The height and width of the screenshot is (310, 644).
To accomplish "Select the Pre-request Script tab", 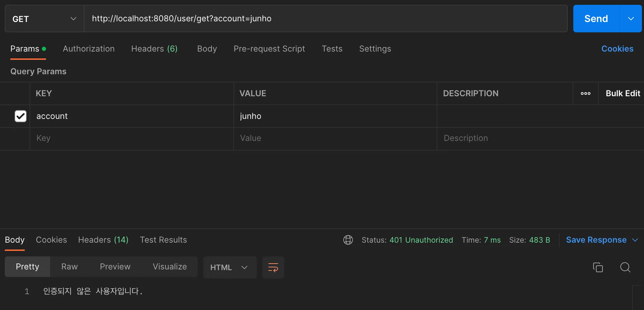I will pyautogui.click(x=269, y=49).
